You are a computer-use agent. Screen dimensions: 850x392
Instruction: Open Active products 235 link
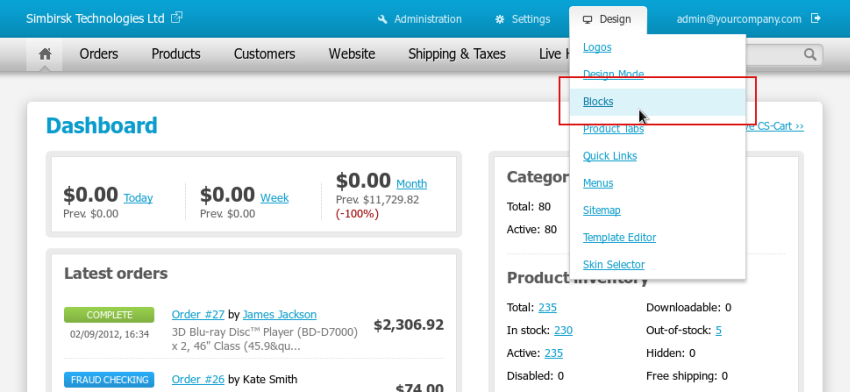[553, 353]
